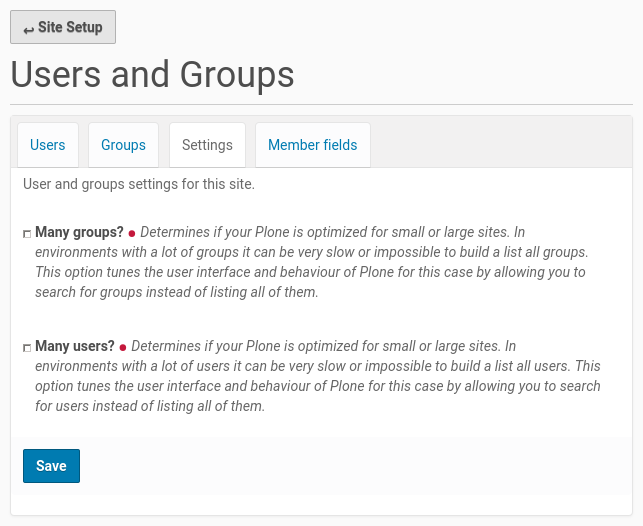Toggle the Many users checkbox
643x526 pixels.
27,348
